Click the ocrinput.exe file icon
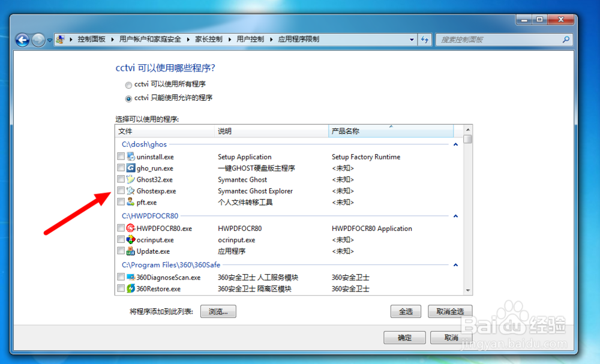Image resolution: width=600 pixels, height=364 pixels. [131, 239]
